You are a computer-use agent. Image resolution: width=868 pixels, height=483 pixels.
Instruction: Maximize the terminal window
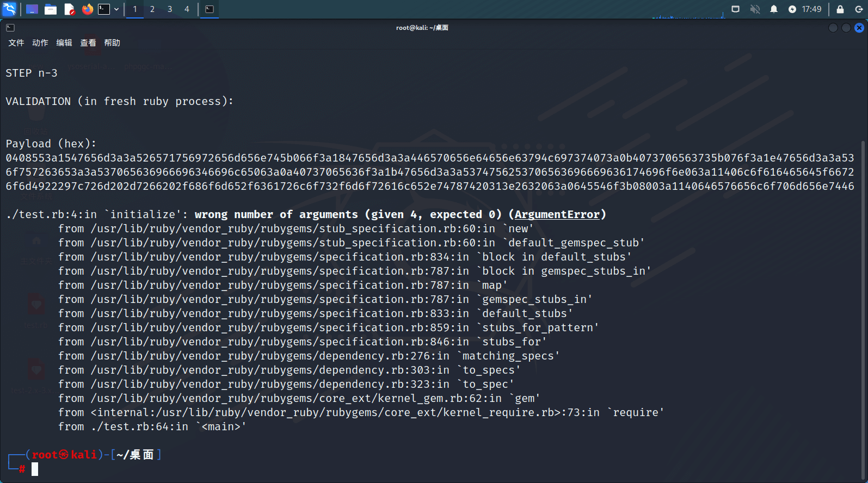tap(846, 28)
